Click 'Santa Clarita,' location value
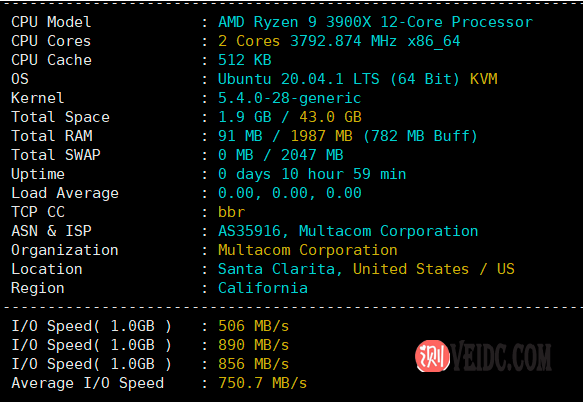Screen dimensions: 583x402 point(280,269)
